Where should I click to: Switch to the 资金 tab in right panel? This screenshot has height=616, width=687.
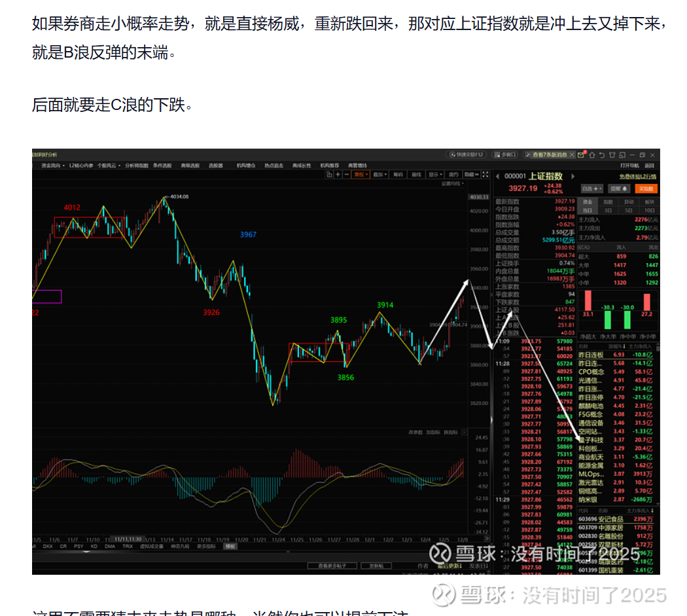coord(588,202)
